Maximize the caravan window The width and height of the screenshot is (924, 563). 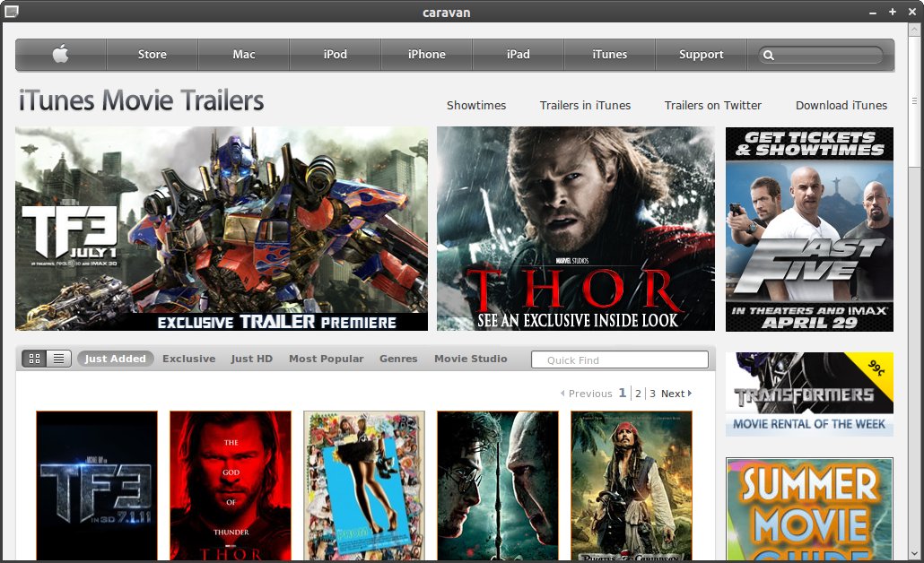pyautogui.click(x=893, y=12)
